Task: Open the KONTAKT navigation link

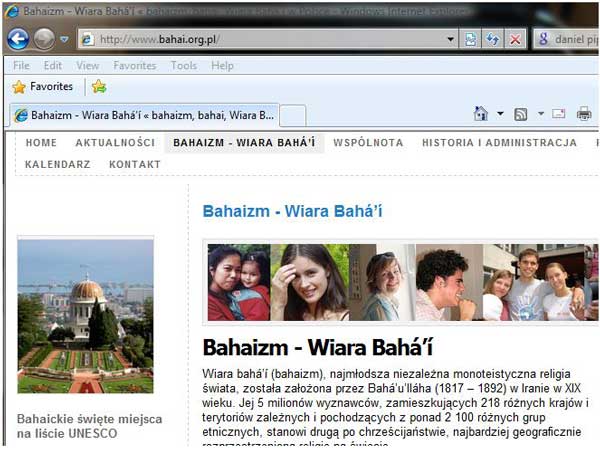Action: 134,164
